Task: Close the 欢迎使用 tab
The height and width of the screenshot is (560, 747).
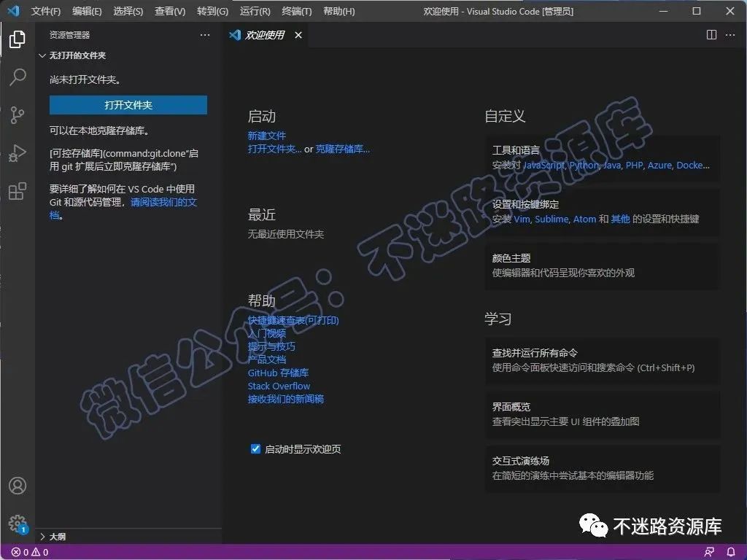Action: (298, 35)
